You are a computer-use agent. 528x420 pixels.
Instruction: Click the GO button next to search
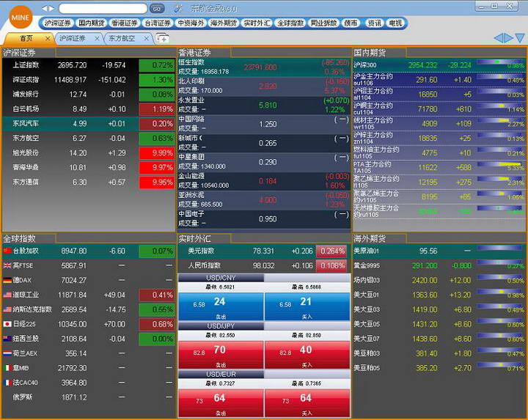pos(157,8)
